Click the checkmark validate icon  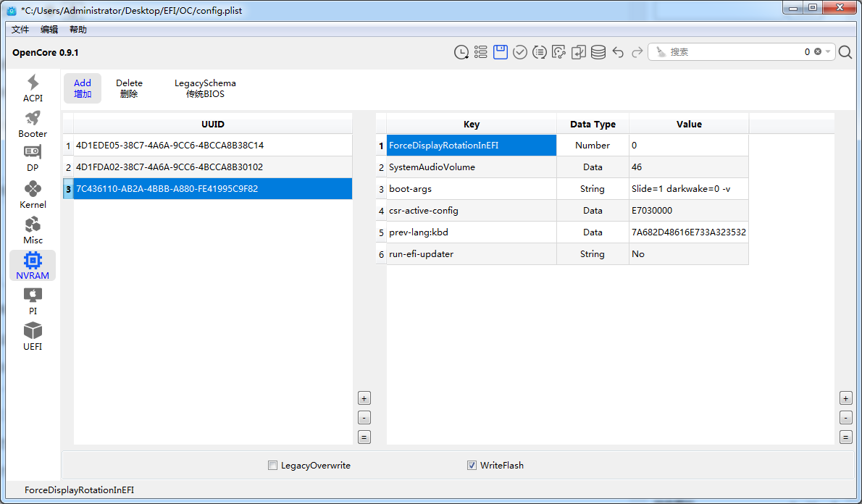point(520,52)
